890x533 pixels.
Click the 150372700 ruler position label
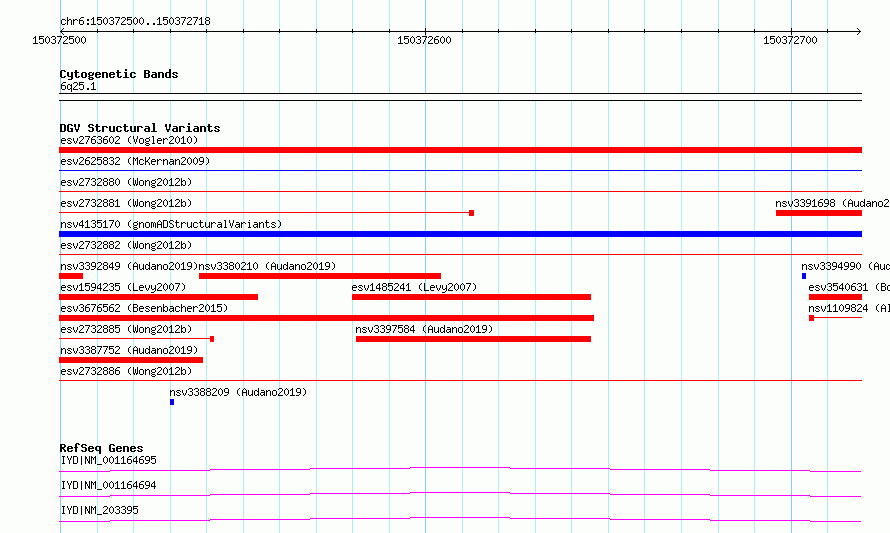tap(790, 40)
